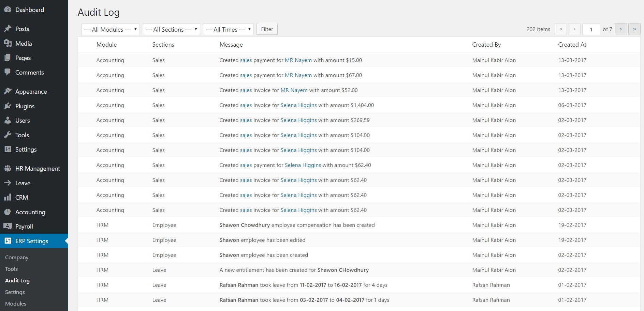Click the Accounting pie chart icon
This screenshot has height=311, width=644.
coord(8,212)
